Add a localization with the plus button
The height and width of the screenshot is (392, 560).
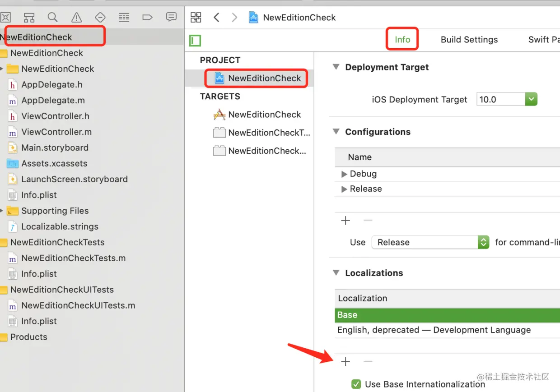pos(345,361)
